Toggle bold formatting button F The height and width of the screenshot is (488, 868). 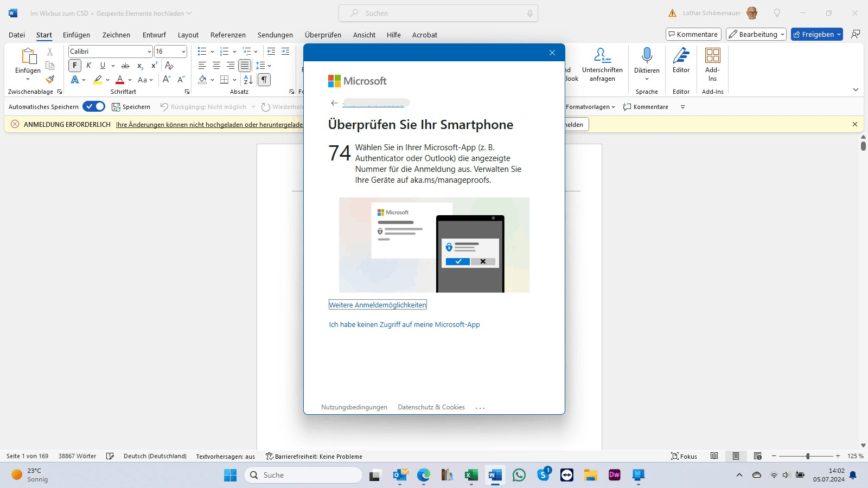click(x=75, y=66)
